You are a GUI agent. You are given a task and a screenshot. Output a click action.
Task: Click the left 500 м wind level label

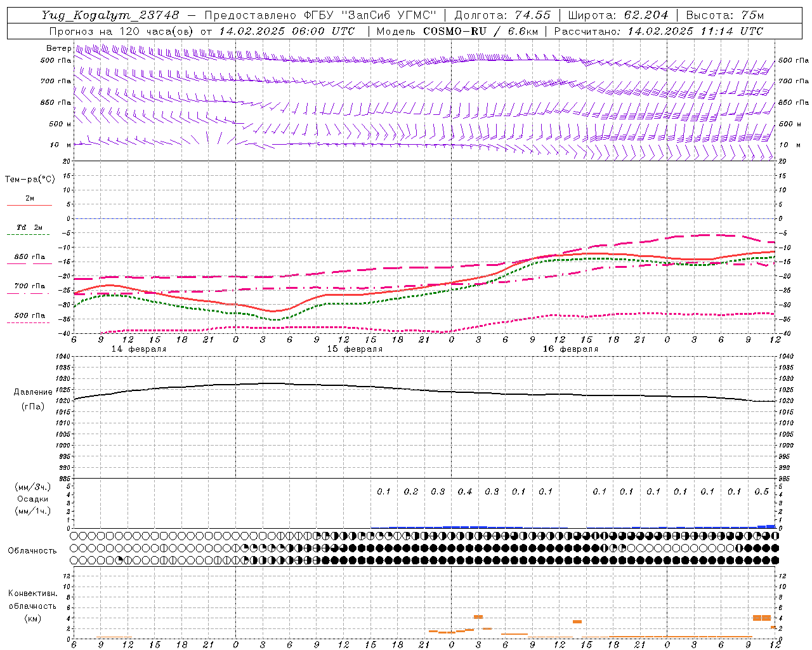(x=60, y=124)
